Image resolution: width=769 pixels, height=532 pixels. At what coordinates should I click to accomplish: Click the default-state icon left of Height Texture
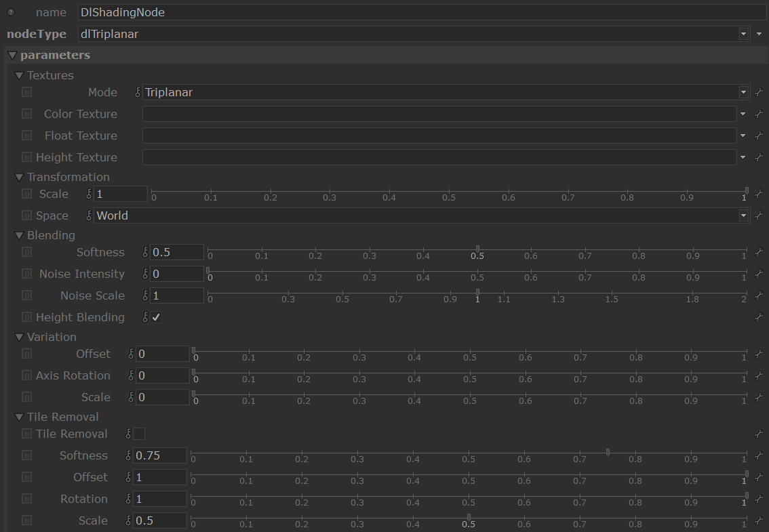26,157
